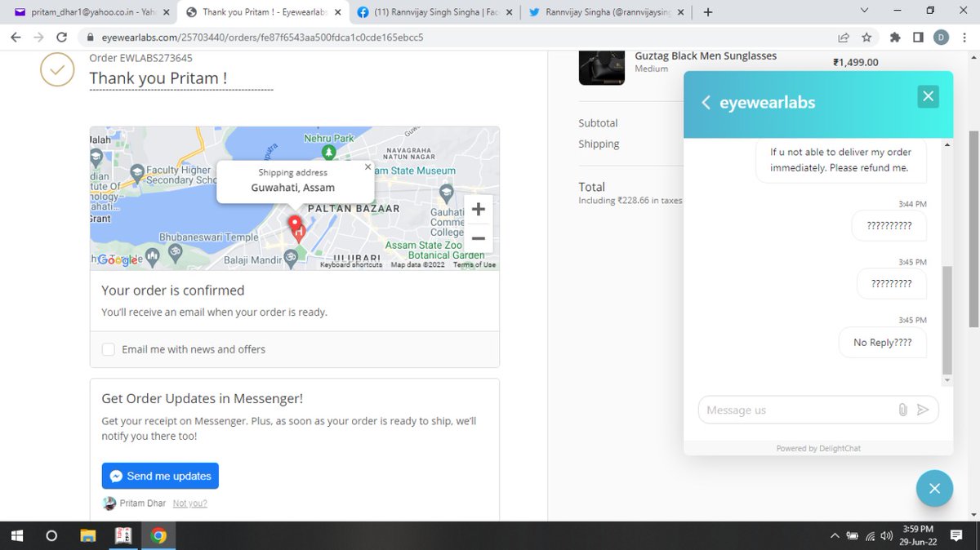This screenshot has width=980, height=550.
Task: Open the Google logo on the map
Action: pos(118,260)
